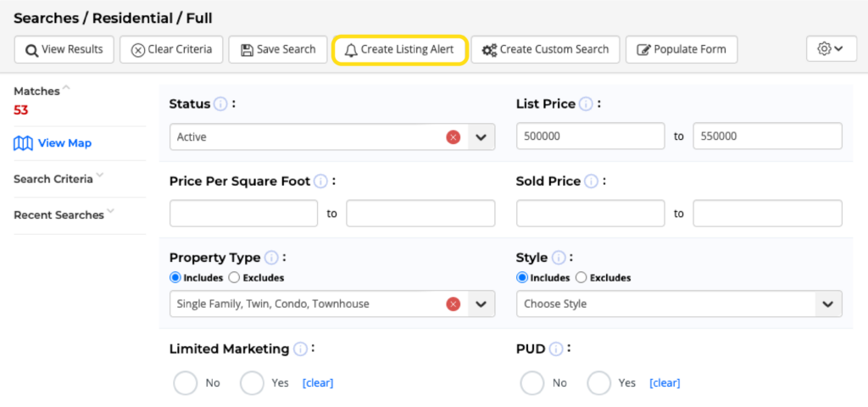Collapse the Matches section chevron
This screenshot has height=407, width=868.
(66, 87)
